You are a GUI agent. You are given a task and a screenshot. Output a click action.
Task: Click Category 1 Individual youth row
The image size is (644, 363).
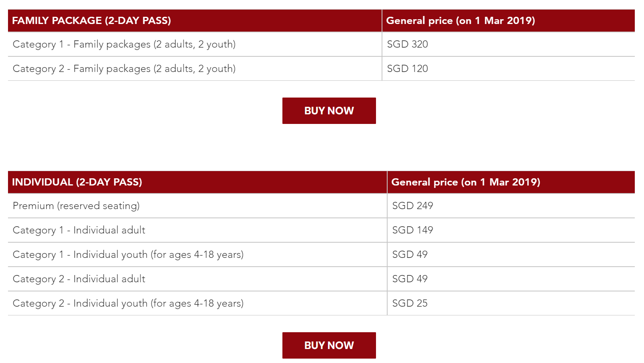321,255
